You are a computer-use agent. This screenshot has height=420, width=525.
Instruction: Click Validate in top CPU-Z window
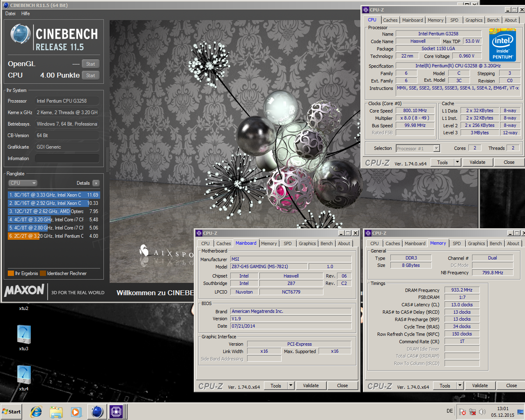477,163
